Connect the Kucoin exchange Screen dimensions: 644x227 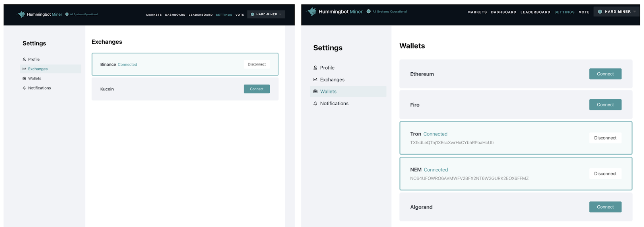pos(256,89)
